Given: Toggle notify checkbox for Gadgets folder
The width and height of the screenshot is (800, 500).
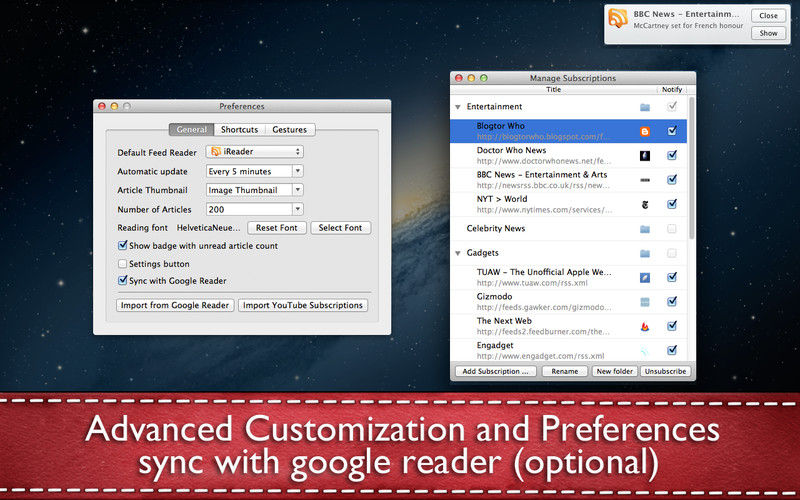Looking at the screenshot, I should pos(672,253).
